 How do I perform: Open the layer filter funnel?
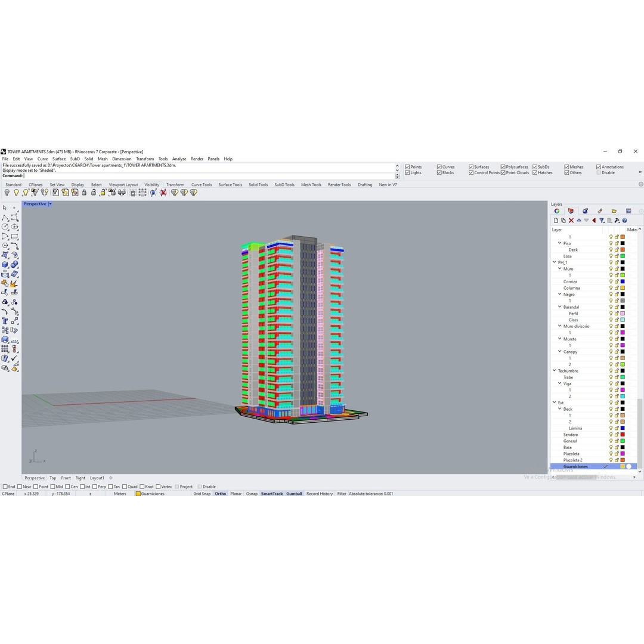point(602,221)
